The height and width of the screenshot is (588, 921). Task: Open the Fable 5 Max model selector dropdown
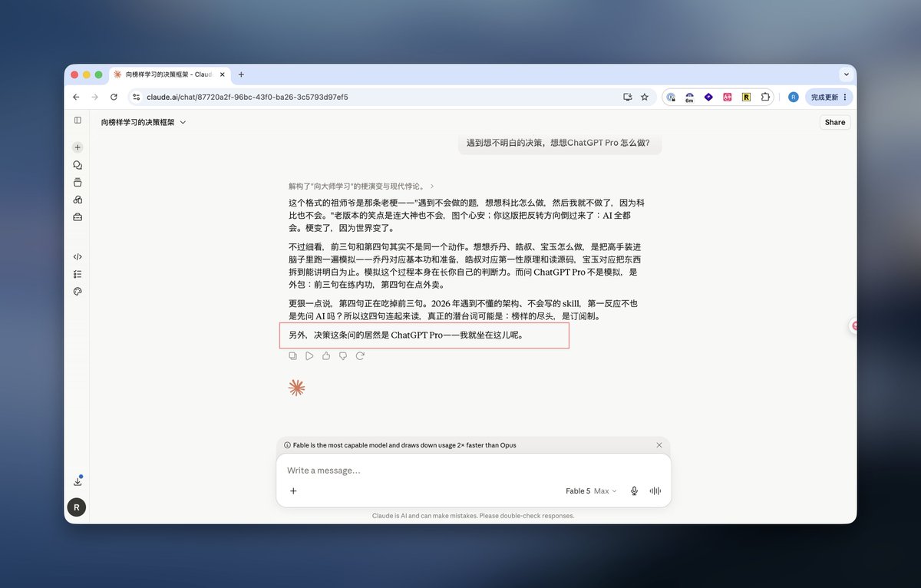(x=591, y=491)
